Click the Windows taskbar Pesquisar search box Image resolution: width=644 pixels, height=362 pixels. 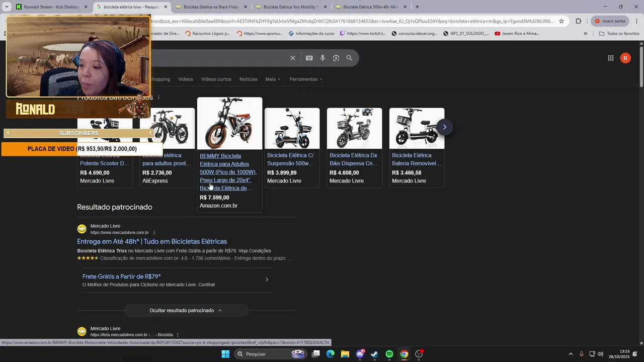pyautogui.click(x=271, y=354)
